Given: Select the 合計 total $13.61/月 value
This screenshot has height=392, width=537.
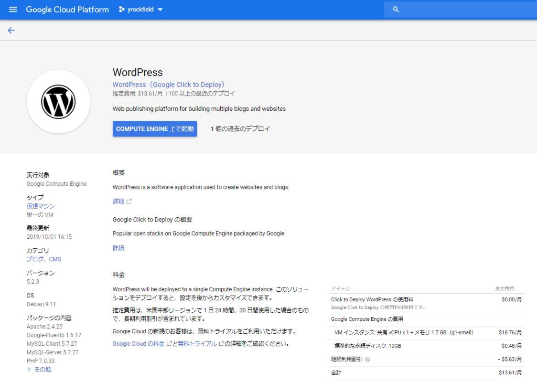Looking at the screenshot, I should [510, 372].
